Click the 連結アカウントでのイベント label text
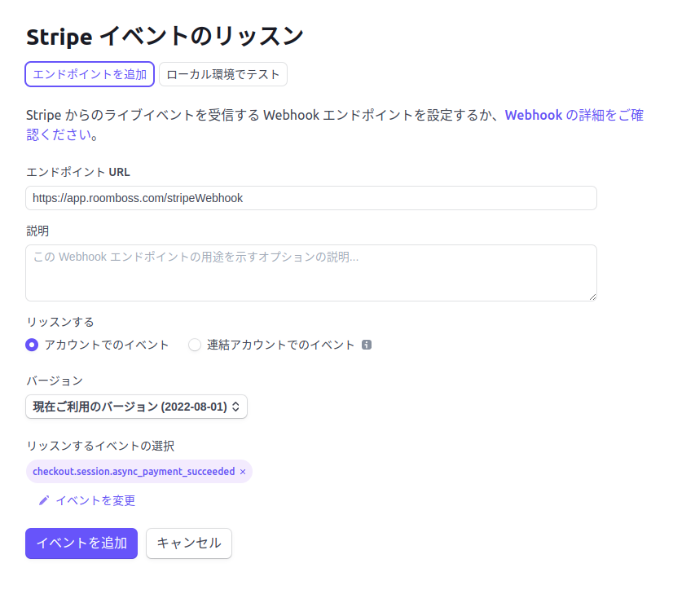This screenshot has width=673, height=616. (281, 345)
